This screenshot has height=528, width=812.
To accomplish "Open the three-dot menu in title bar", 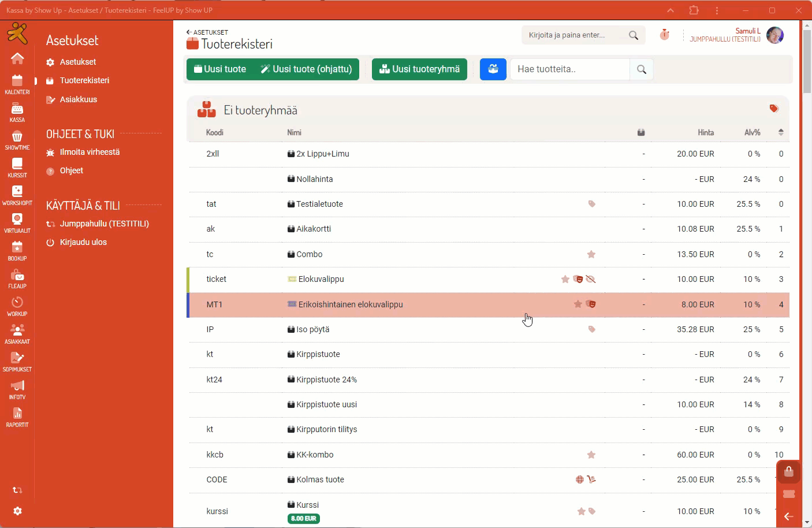I will tap(717, 10).
